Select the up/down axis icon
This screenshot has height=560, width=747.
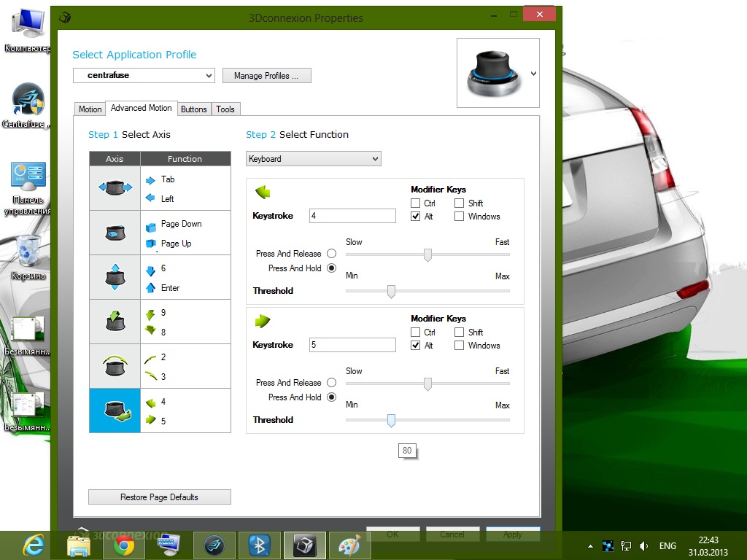115,277
